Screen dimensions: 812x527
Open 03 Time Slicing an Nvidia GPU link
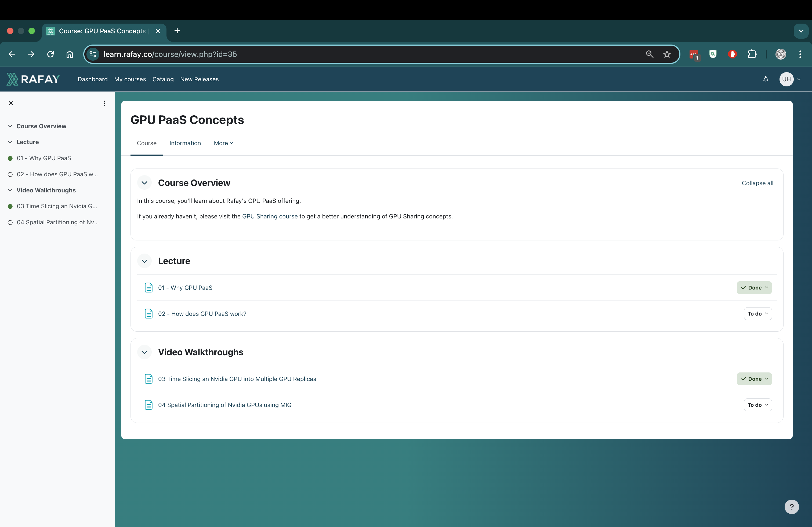[237, 379]
